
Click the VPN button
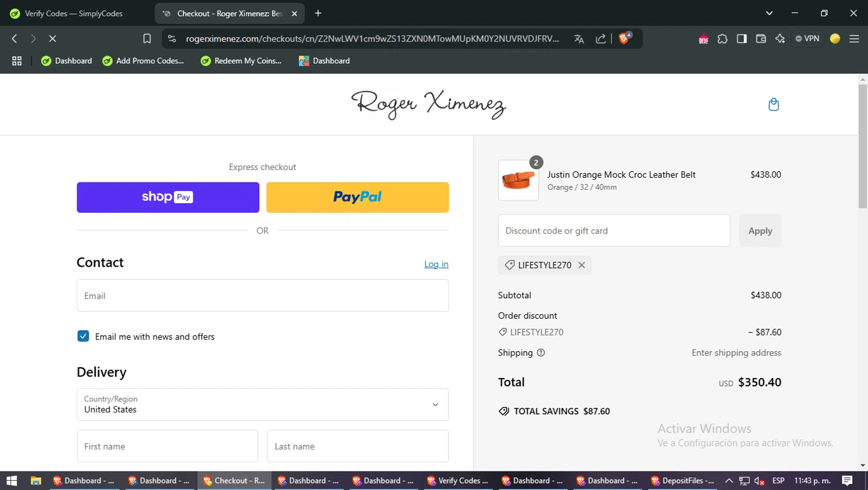(807, 39)
